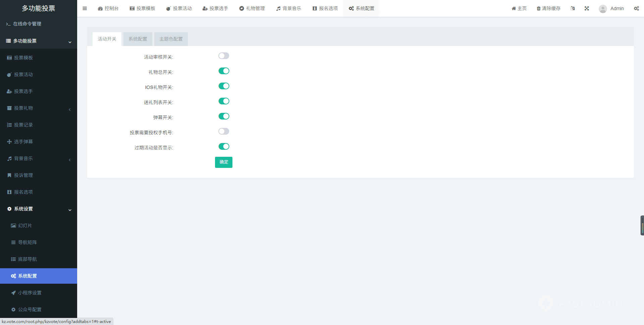The width and height of the screenshot is (644, 325).
Task: Click the hamburger sidebar toggle icon
Action: click(x=85, y=8)
